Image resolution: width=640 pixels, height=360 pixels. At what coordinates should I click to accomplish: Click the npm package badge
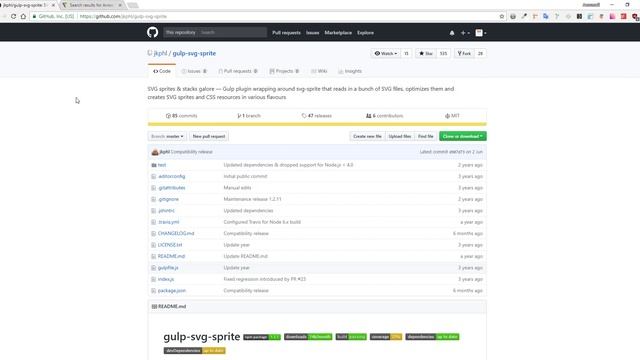[262, 337]
